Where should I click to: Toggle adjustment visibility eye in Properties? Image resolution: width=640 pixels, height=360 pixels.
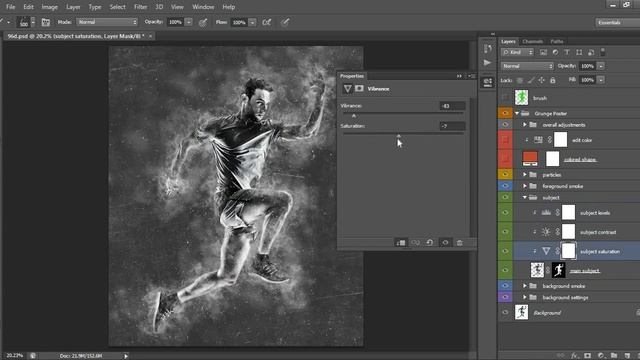click(x=445, y=243)
